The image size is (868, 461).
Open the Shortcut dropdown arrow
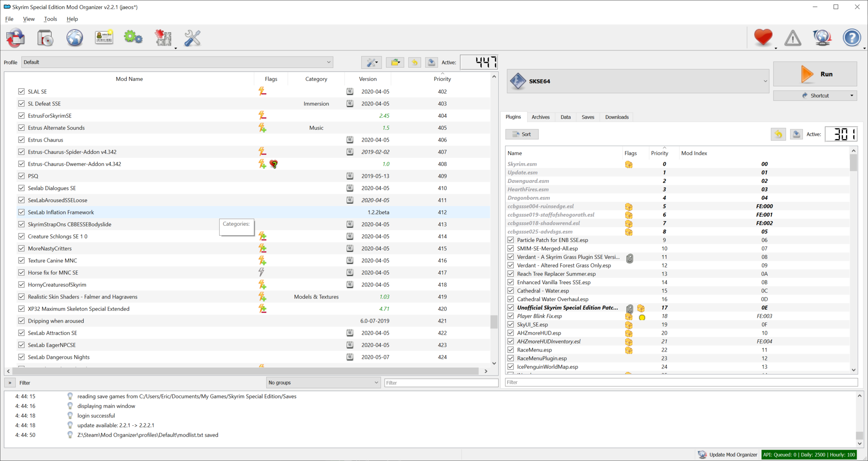pyautogui.click(x=852, y=96)
